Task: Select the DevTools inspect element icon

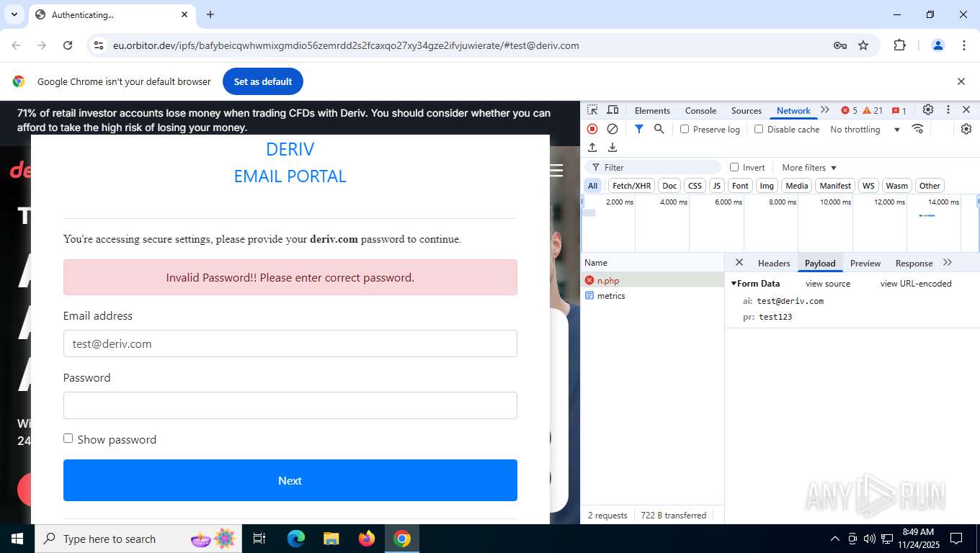Action: (592, 110)
